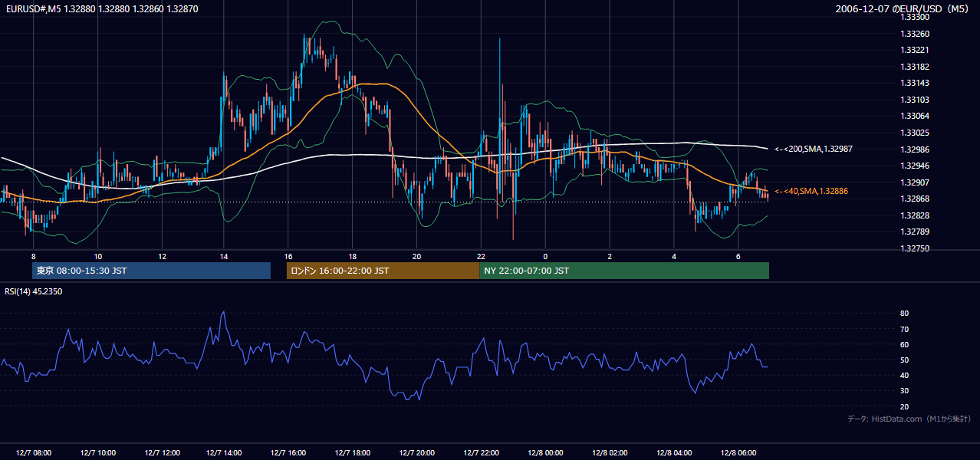This screenshot has height=460, width=980.
Task: Click price axis value 1.32986
Action: tap(916, 149)
